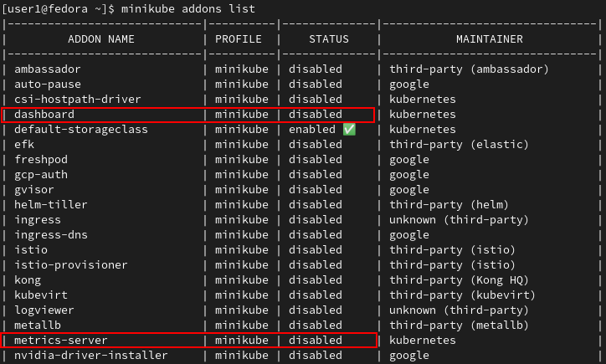Click the ambassador addon entry
Image resolution: width=606 pixels, height=364 pixels.
(x=48, y=69)
